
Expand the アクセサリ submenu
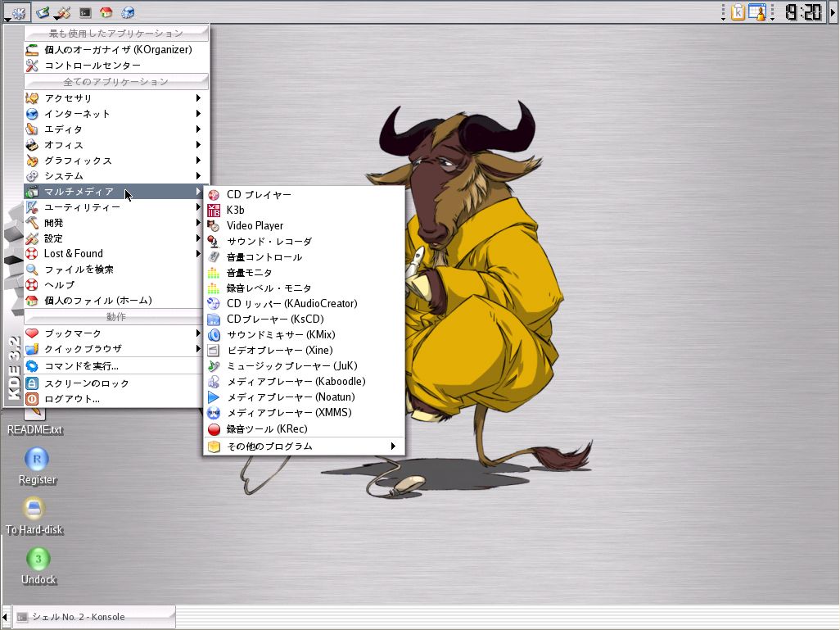[116, 98]
